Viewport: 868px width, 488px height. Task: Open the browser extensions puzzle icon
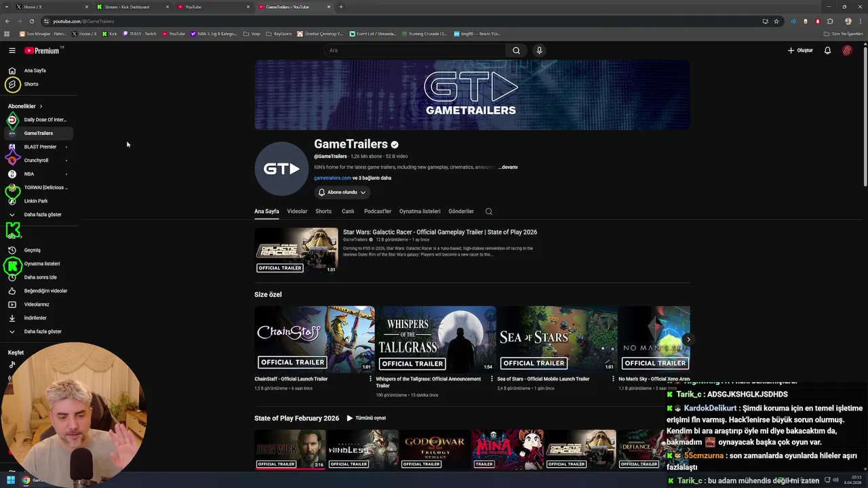830,21
